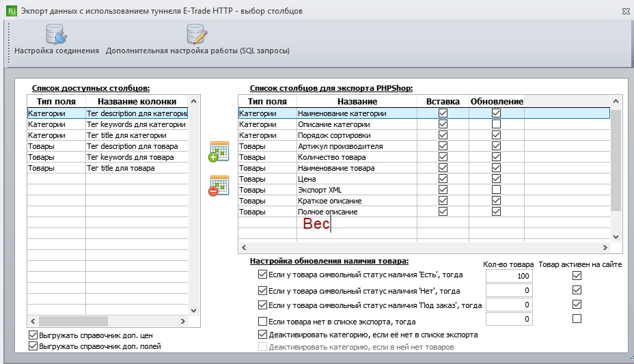Toggle Вставка checkbox for Порядок сортировки
The image size is (634, 364).
click(443, 135)
